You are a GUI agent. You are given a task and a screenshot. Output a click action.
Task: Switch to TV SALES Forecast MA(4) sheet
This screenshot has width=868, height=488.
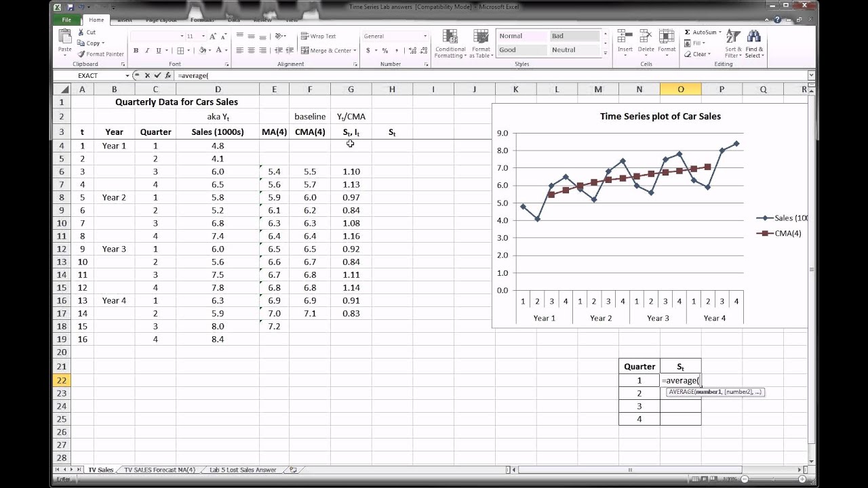point(159,470)
